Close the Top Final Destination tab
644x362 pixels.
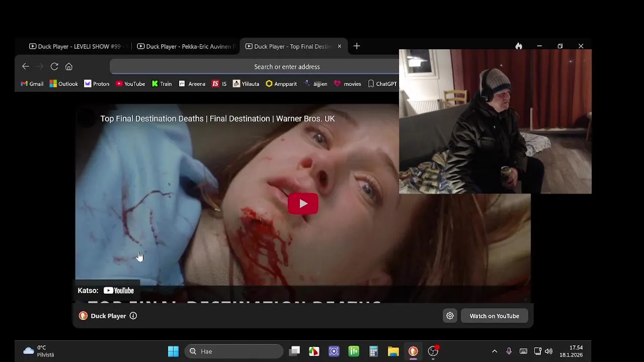339,46
